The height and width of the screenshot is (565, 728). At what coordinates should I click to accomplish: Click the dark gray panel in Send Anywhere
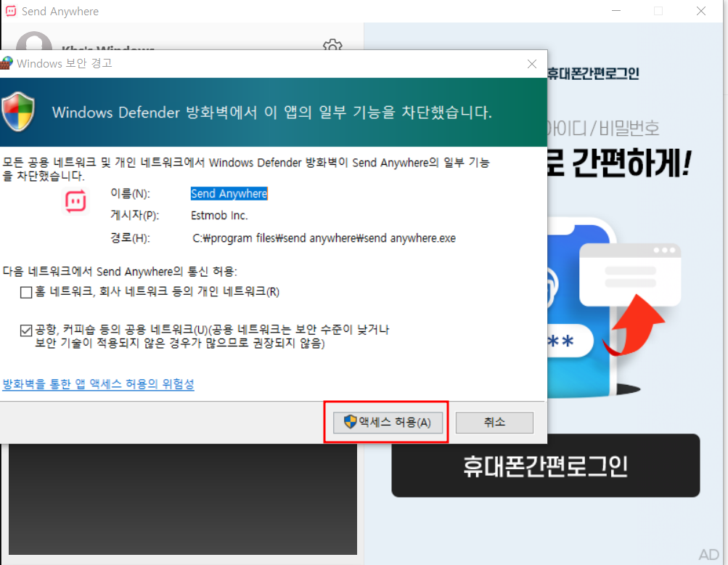[183, 499]
